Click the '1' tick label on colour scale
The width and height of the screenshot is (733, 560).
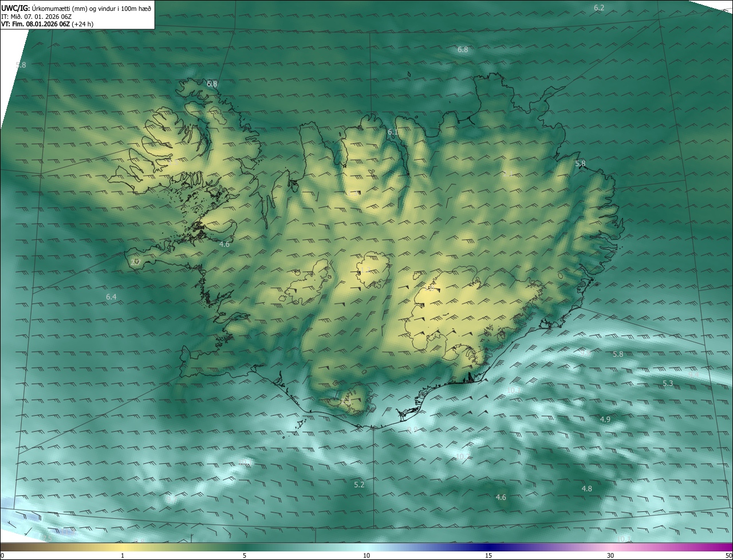pos(123,555)
